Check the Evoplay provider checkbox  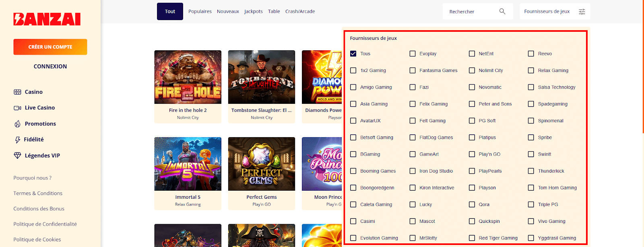(413, 54)
